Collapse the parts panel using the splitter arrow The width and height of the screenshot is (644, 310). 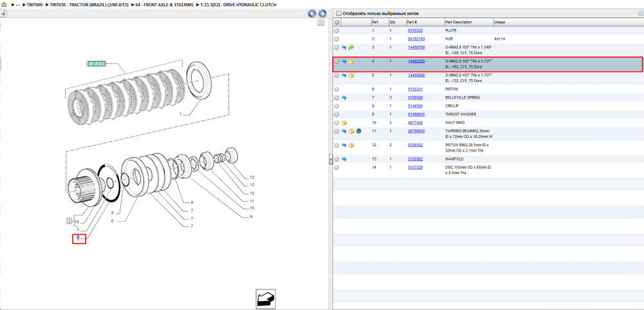click(x=330, y=160)
